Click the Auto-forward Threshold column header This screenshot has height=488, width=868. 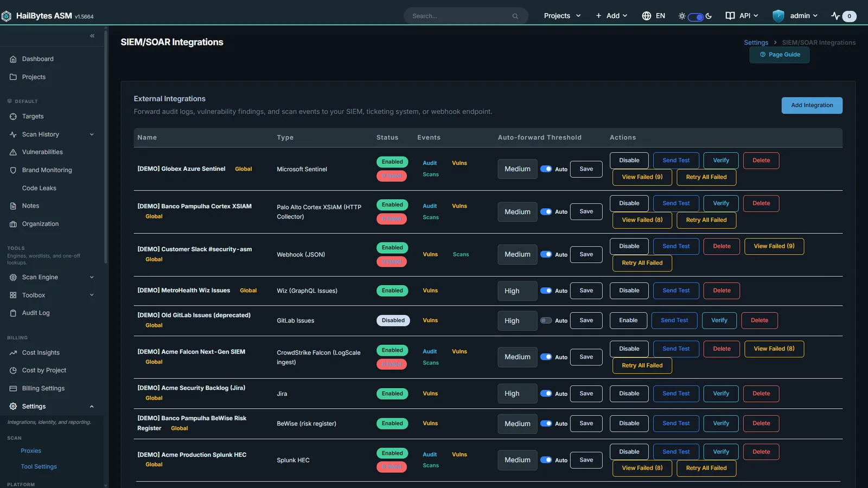[x=539, y=138]
